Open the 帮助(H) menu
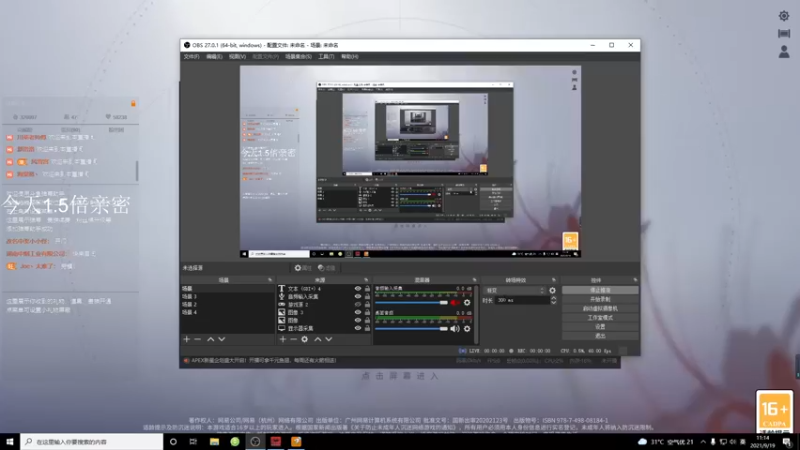 349,57
